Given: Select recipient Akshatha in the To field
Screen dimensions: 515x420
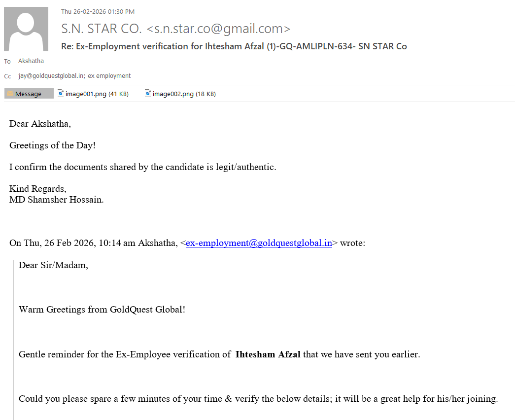Looking at the screenshot, I should [31, 61].
